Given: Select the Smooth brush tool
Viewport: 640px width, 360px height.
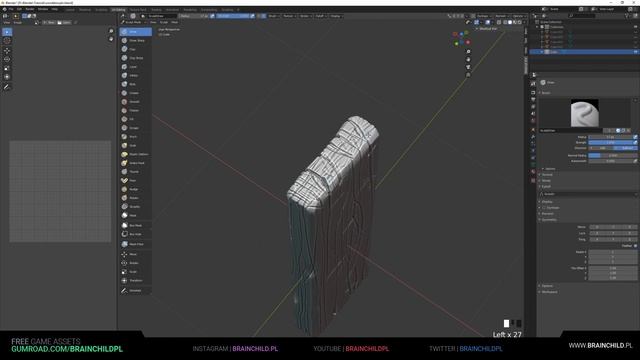Looking at the screenshot, I should click(136, 102).
